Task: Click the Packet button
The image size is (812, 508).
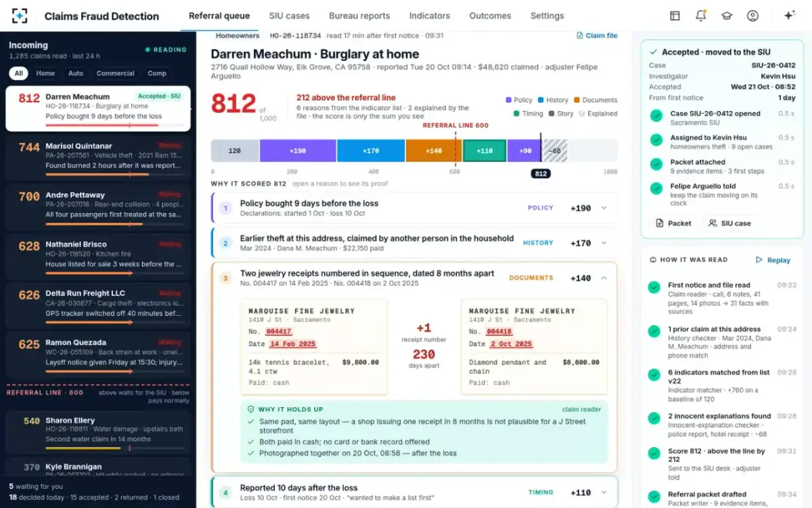Action: (674, 223)
